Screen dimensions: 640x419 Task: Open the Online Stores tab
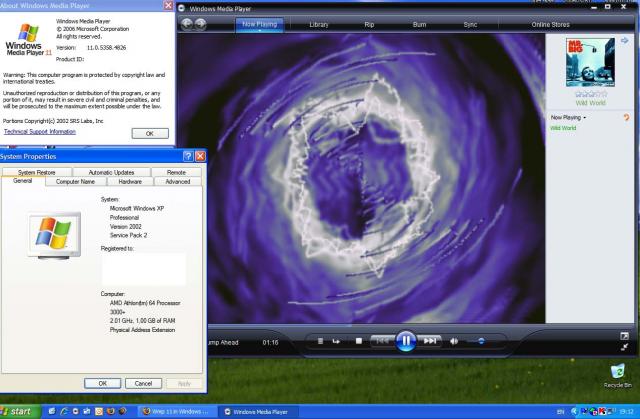pyautogui.click(x=550, y=24)
